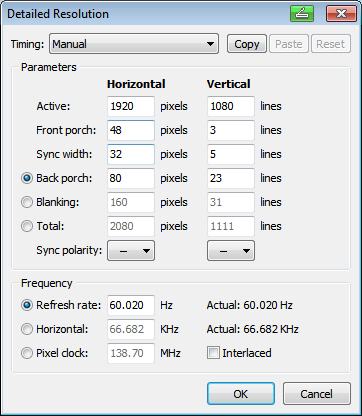Viewport: 362px width, 416px height.
Task: Click the Cancel button
Action: point(317,394)
